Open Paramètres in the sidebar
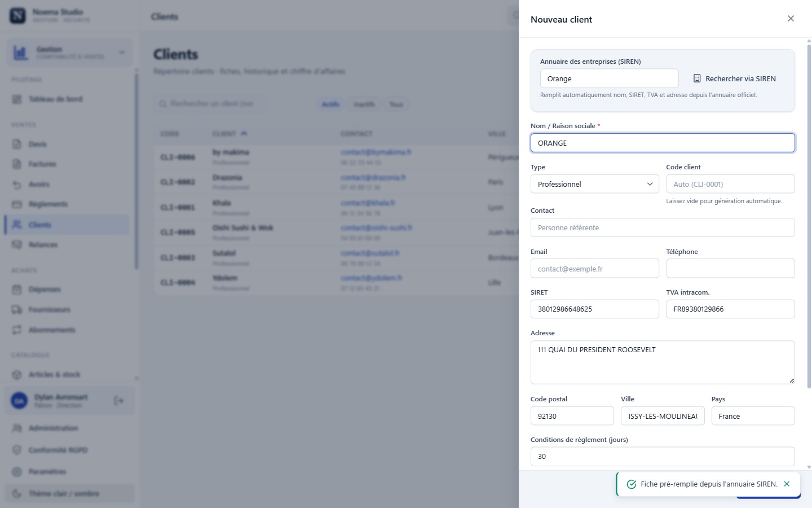This screenshot has height=508, width=812. coord(70,472)
